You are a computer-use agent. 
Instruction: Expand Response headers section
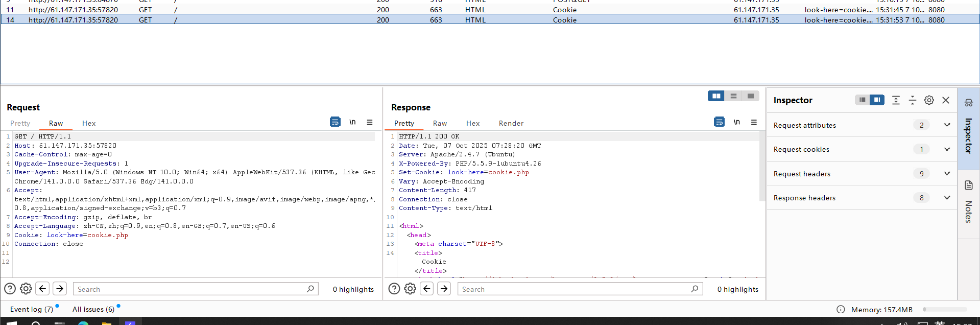point(946,198)
